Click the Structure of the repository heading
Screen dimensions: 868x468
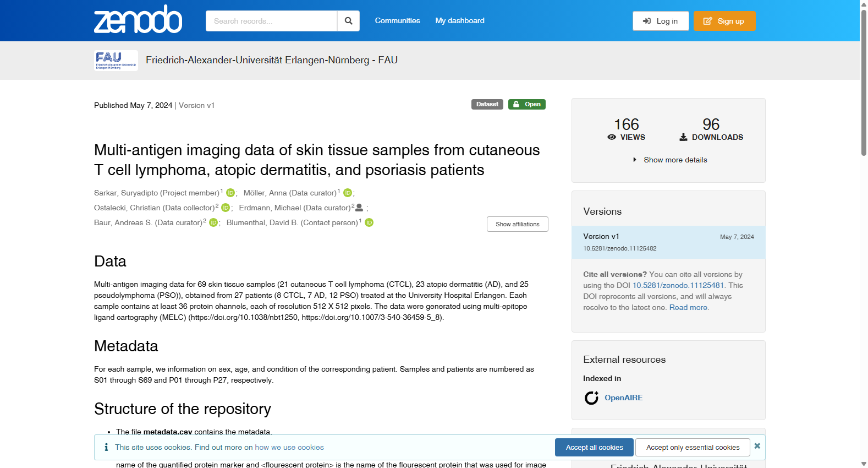[x=183, y=409]
